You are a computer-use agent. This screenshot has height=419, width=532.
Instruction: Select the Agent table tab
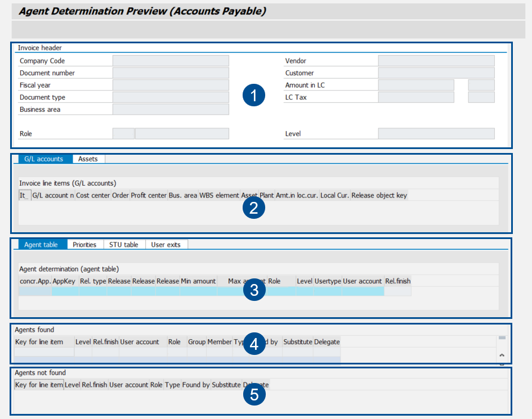[x=41, y=245]
